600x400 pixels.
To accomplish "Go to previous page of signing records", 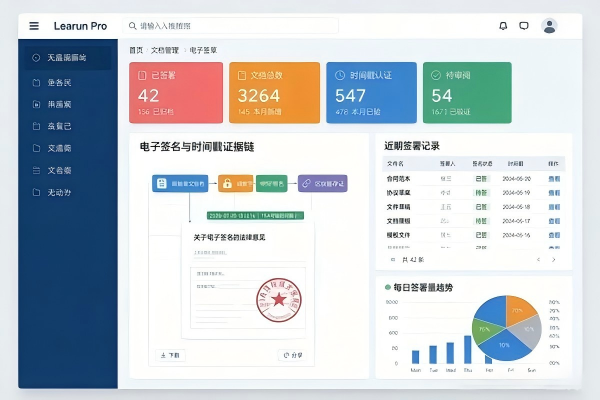I will tap(538, 260).
